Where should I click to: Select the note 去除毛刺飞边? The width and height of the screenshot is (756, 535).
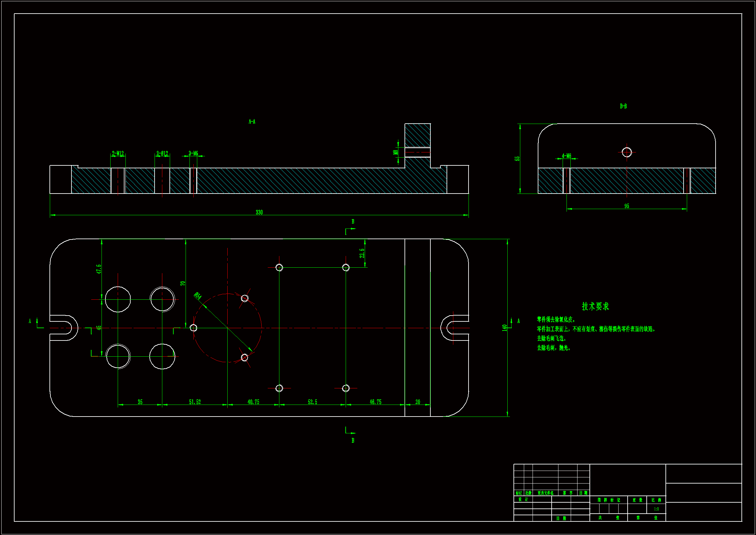(551, 338)
